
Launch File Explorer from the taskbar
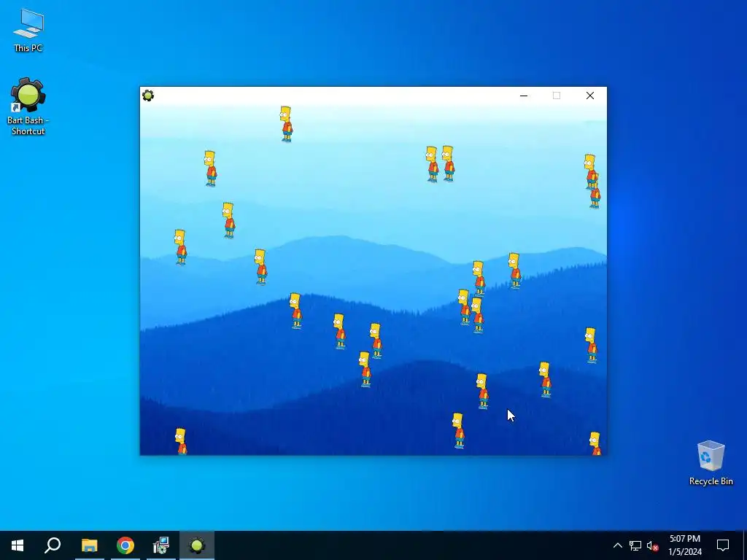coord(89,545)
